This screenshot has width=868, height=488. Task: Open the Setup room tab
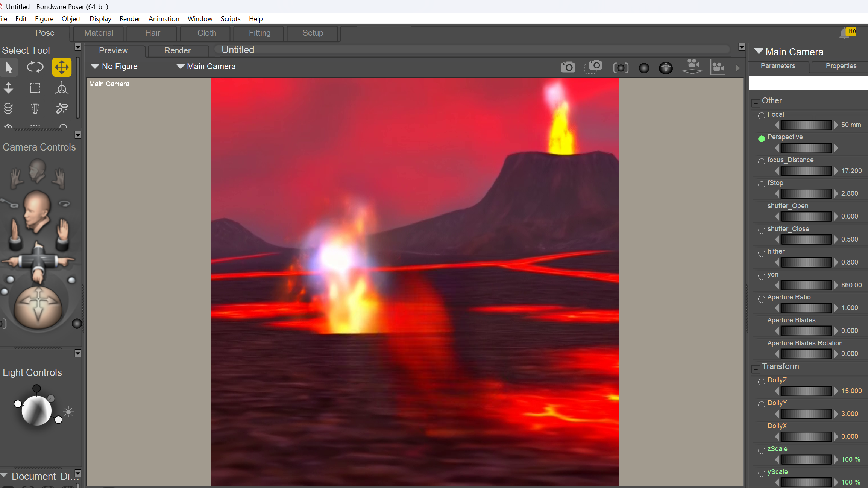pyautogui.click(x=313, y=33)
